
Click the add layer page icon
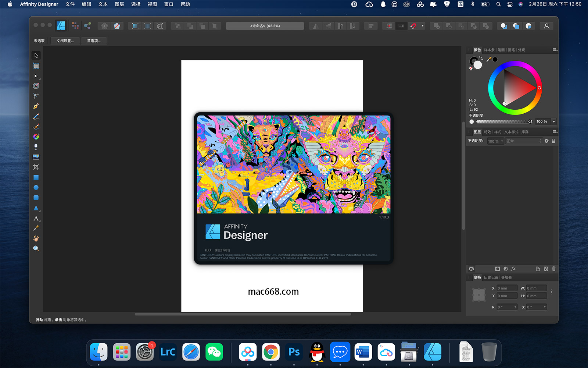(x=538, y=269)
